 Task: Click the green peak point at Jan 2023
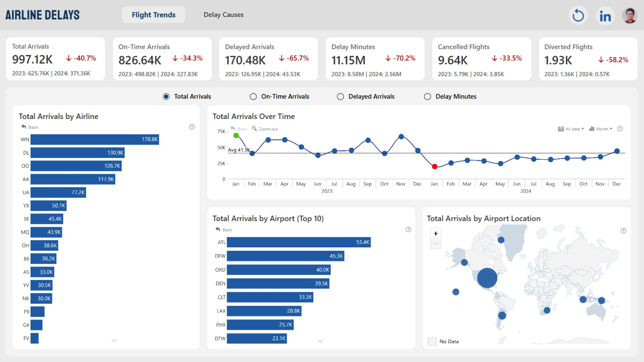pos(236,135)
